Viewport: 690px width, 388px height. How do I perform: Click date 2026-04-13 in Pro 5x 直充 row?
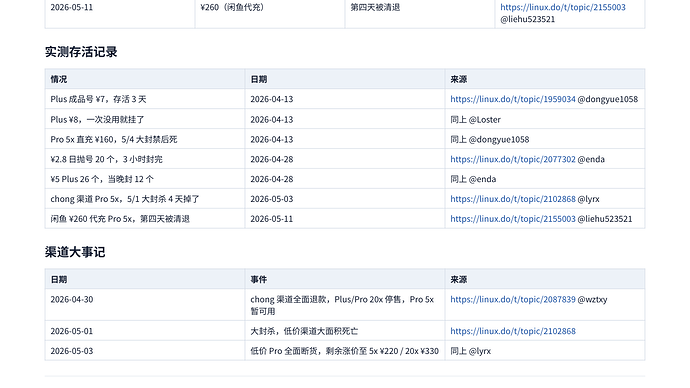pos(272,139)
